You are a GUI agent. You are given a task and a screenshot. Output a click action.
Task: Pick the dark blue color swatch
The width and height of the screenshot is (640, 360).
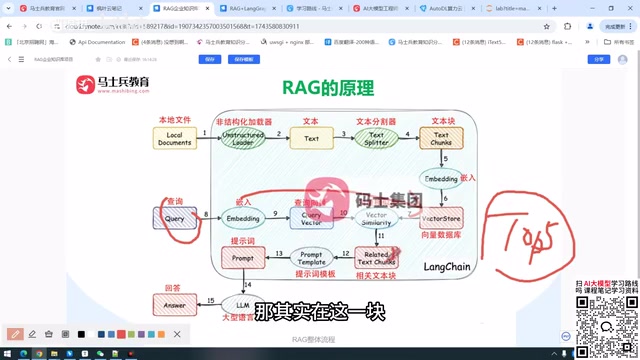(101, 334)
